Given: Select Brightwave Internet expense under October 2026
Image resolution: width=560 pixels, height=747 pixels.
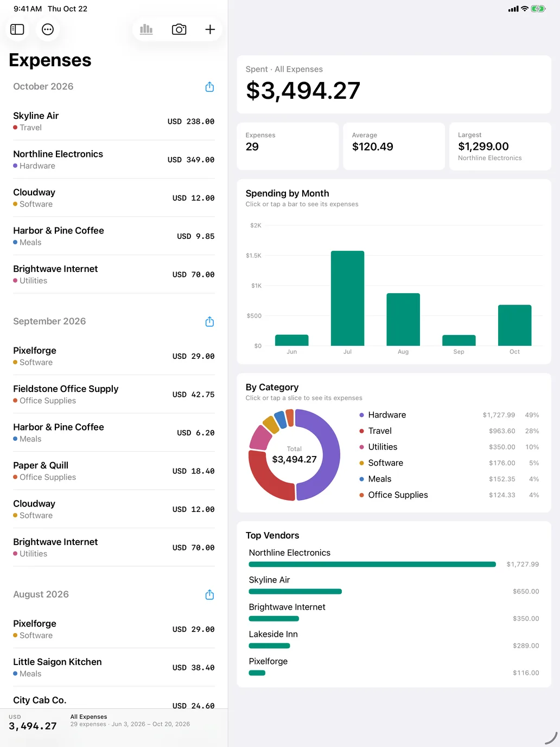Looking at the screenshot, I should coord(114,274).
